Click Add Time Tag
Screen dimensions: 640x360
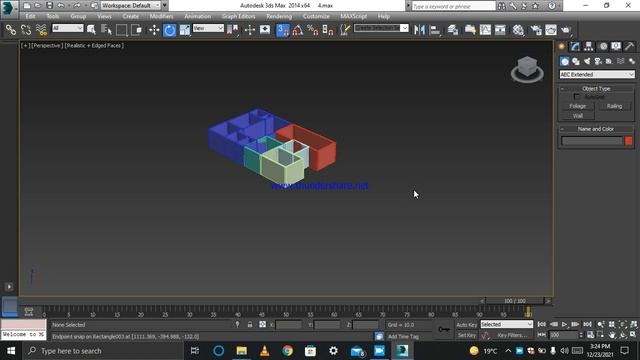pos(403,336)
